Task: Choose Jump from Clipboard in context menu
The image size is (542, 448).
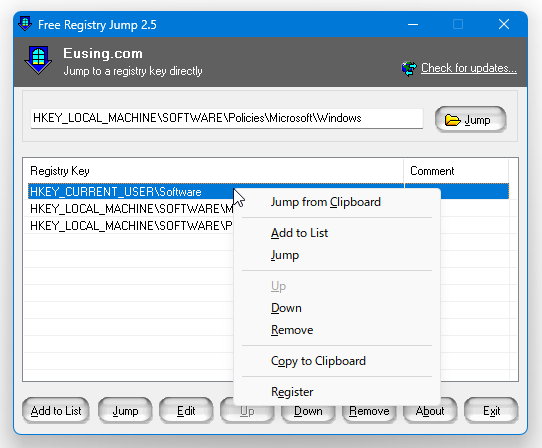Action: tap(337, 202)
